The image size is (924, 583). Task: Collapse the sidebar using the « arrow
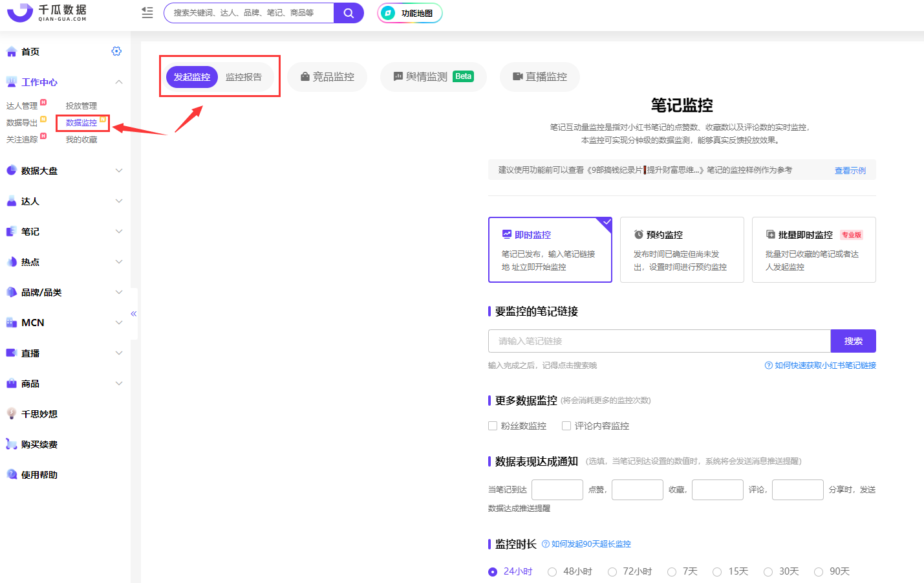pyautogui.click(x=134, y=313)
